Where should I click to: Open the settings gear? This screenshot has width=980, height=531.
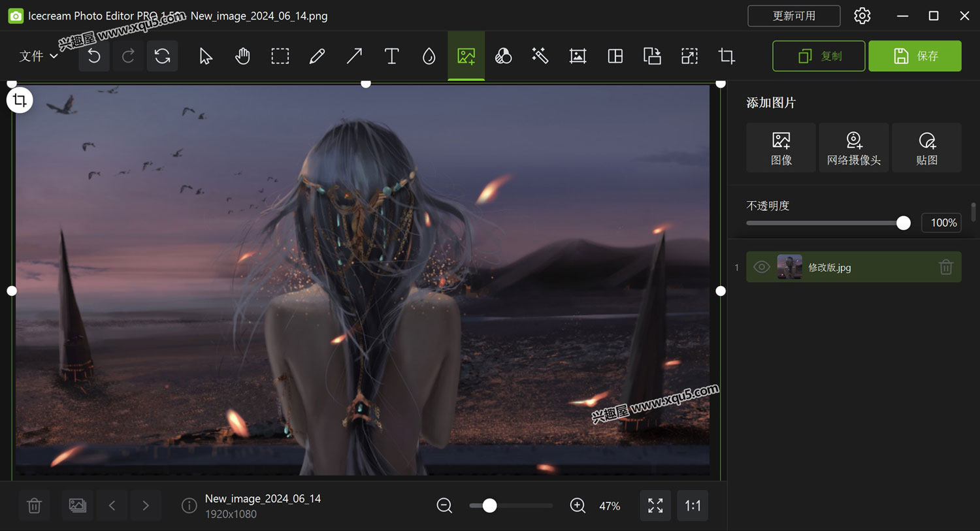coord(862,16)
